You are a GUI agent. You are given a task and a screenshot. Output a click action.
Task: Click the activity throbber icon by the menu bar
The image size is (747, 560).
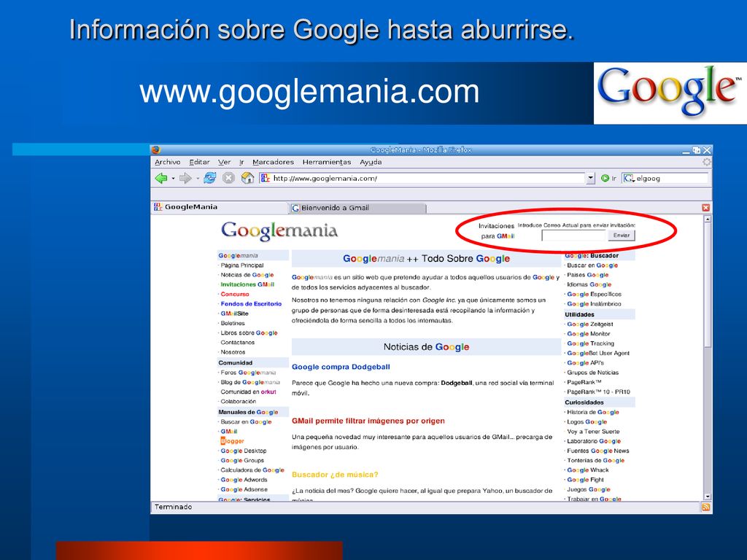tap(706, 162)
